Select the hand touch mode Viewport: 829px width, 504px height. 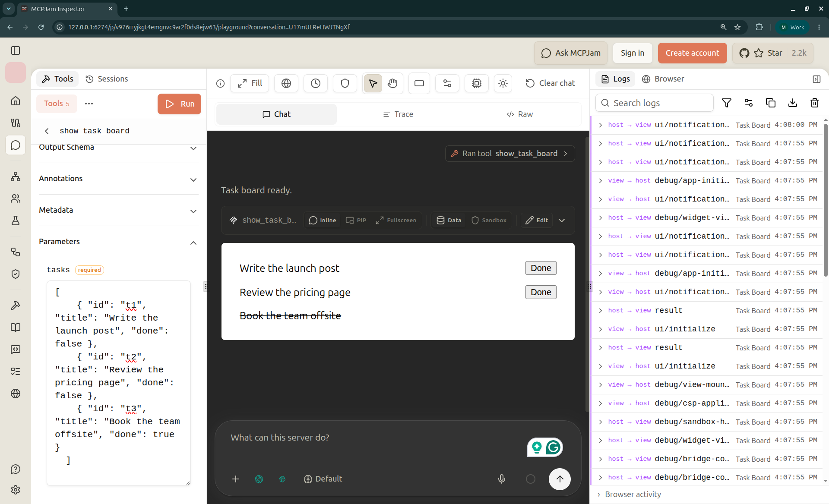pyautogui.click(x=392, y=83)
